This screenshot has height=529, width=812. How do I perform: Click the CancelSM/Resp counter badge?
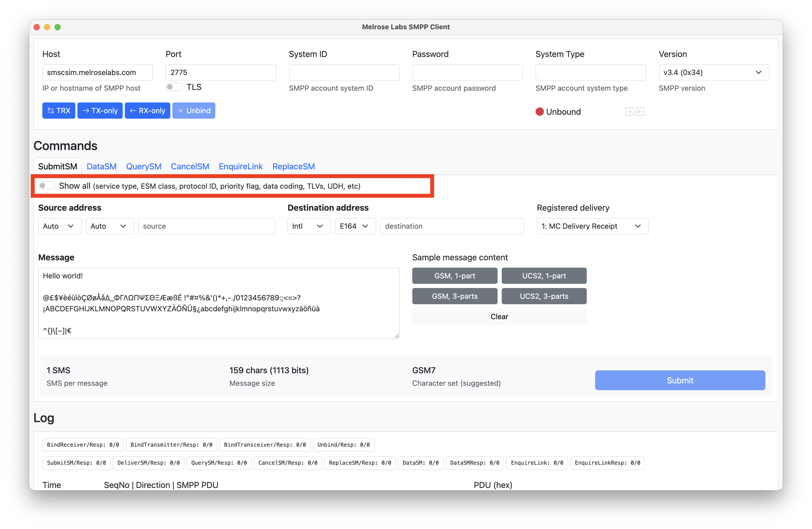(x=287, y=463)
